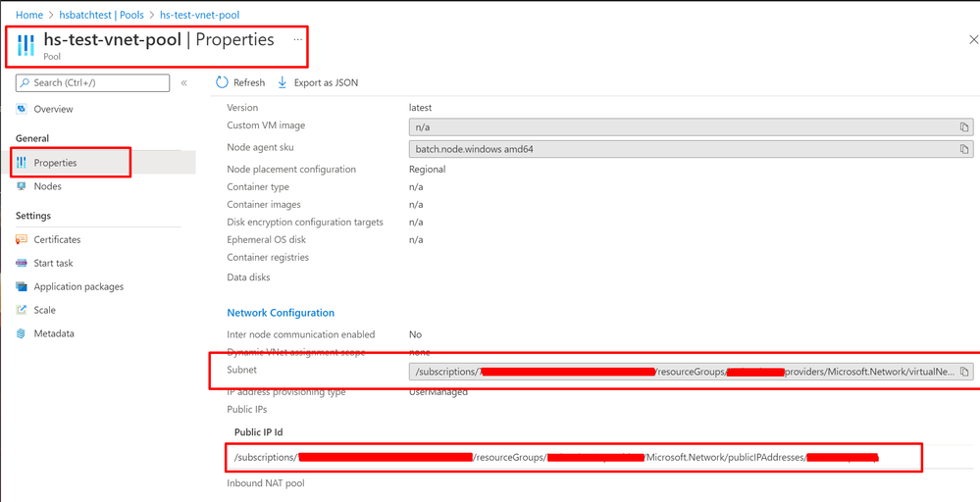980x502 pixels.
Task: Click the Export as JSON download icon
Action: point(284,82)
